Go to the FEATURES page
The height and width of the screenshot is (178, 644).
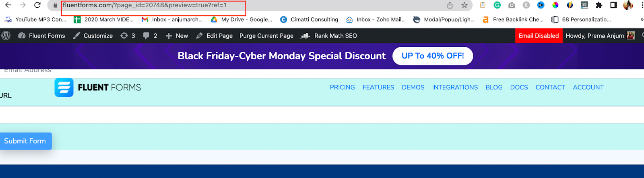pos(378,87)
